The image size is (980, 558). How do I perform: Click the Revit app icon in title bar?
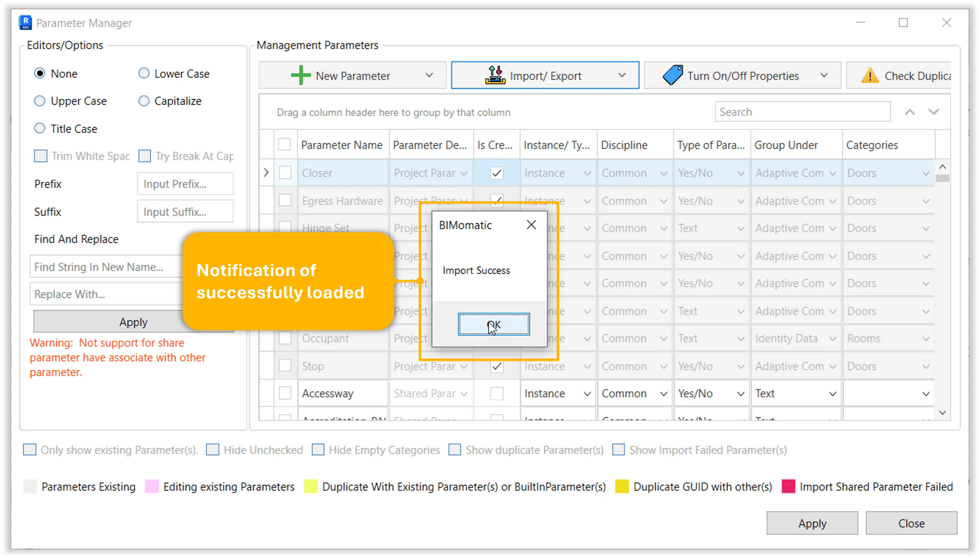(x=25, y=23)
